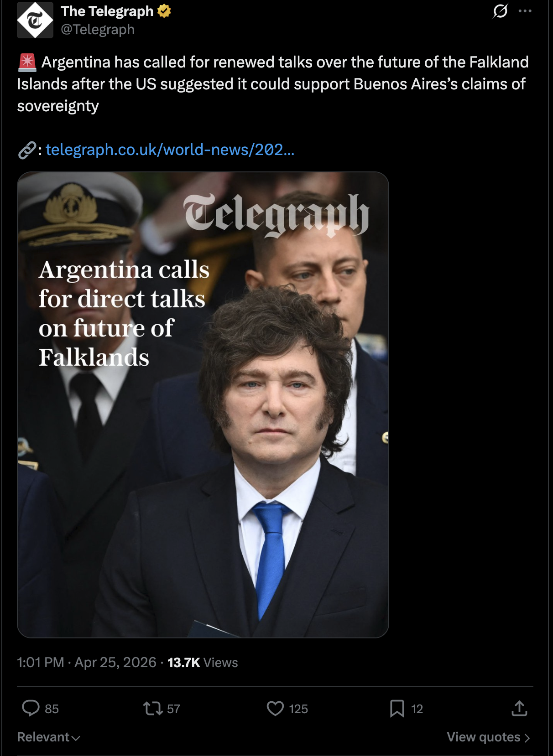Click the 57 reposts count

point(173,709)
